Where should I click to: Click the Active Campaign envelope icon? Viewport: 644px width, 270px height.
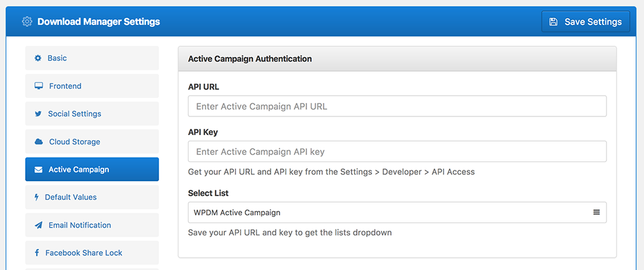pyautogui.click(x=39, y=170)
